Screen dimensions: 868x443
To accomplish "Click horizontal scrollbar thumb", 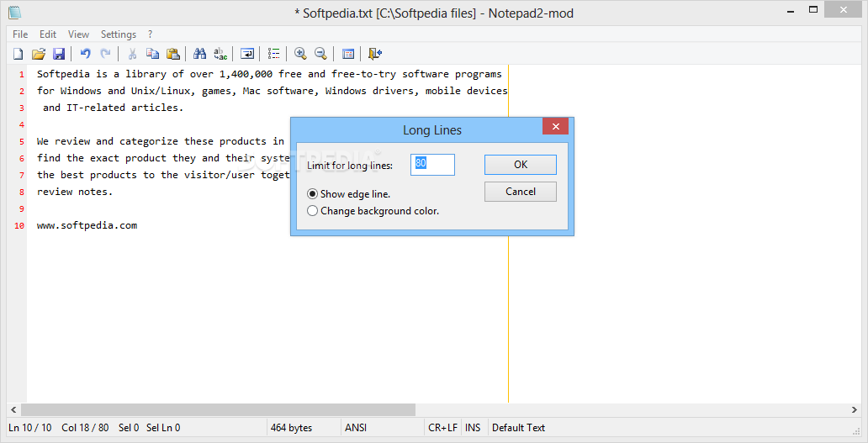I will [x=218, y=410].
